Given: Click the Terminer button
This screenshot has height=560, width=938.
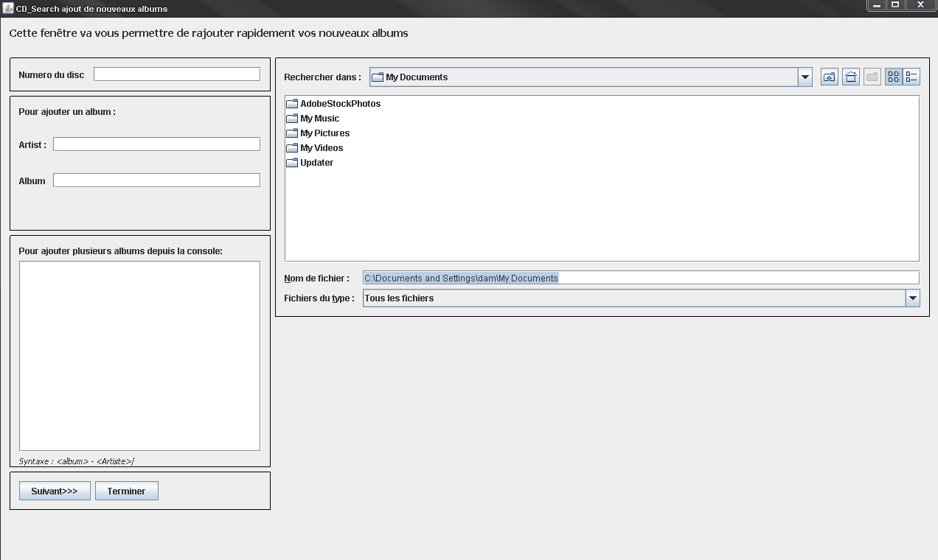Looking at the screenshot, I should tap(126, 490).
